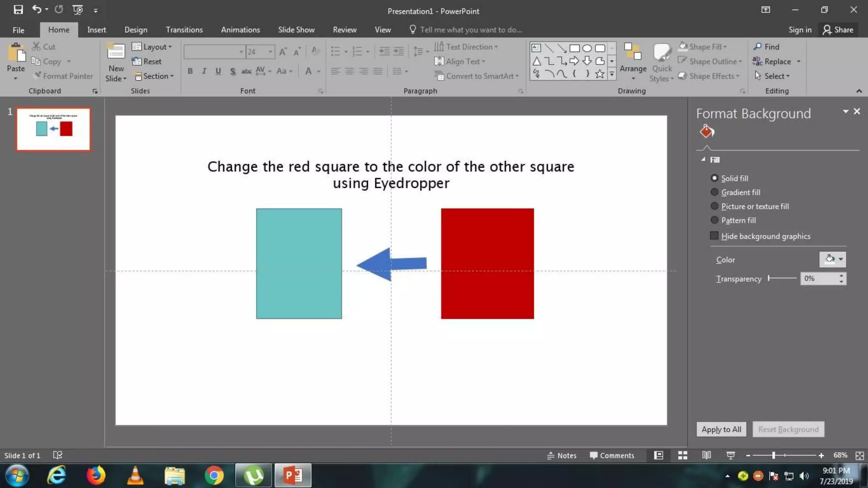Open the File tab
Image resolution: width=868 pixels, height=488 pixels.
tap(18, 30)
